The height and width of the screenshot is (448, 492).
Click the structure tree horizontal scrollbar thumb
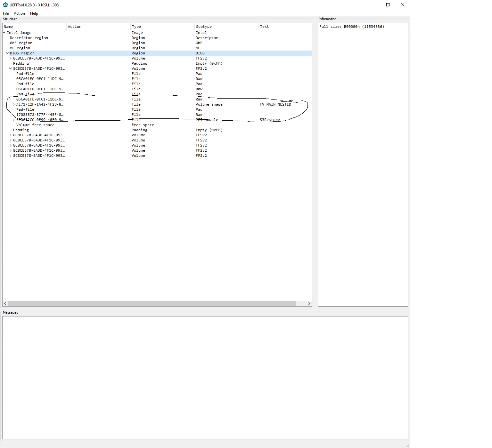pos(152,303)
